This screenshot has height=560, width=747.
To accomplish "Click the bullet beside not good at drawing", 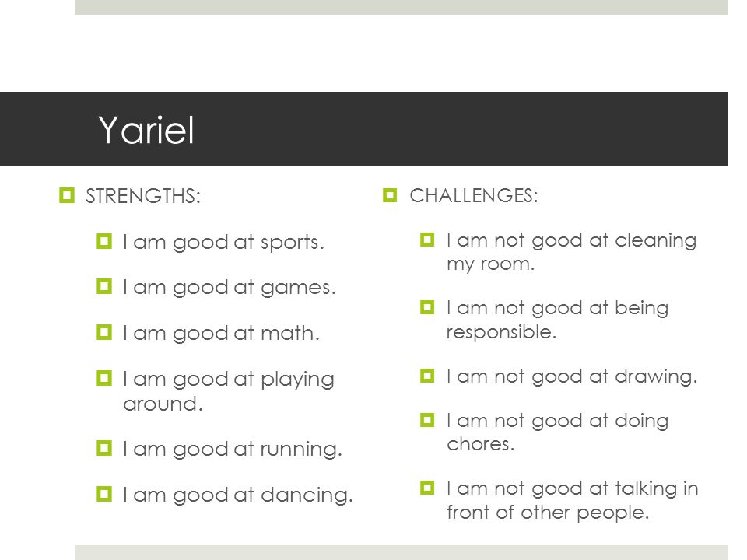I will click(427, 376).
